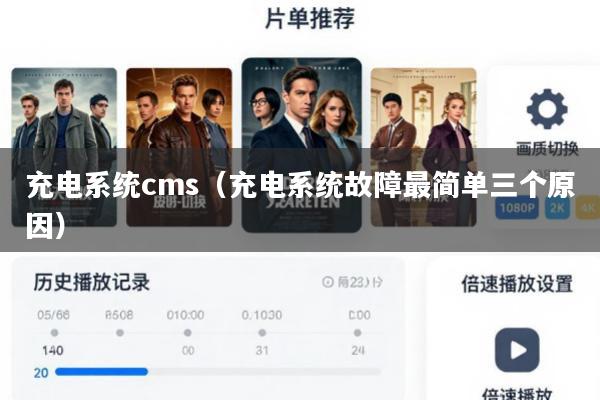
Task: Click the timeline dot under 05/66
Action: pyautogui.click(x=54, y=333)
